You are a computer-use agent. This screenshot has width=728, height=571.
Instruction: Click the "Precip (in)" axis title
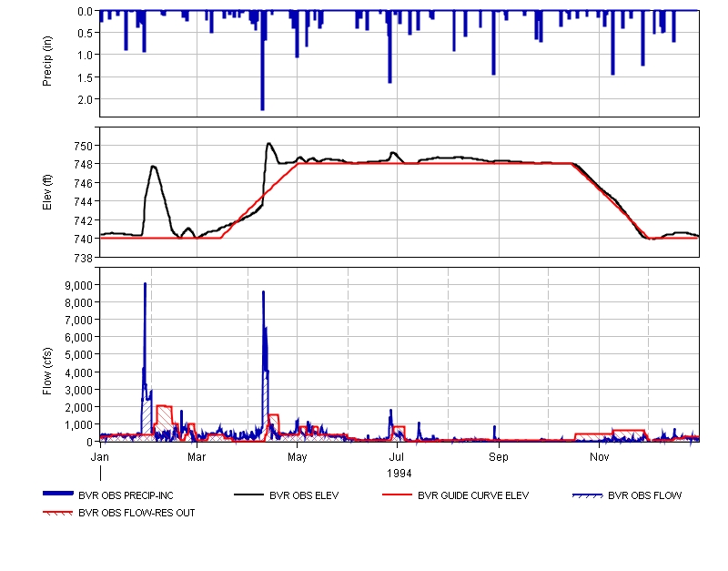[47, 64]
